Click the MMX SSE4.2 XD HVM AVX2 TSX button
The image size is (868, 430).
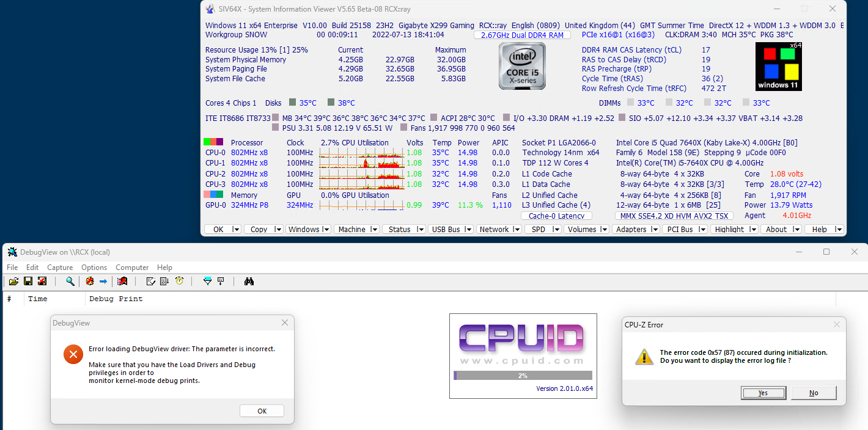pos(674,216)
